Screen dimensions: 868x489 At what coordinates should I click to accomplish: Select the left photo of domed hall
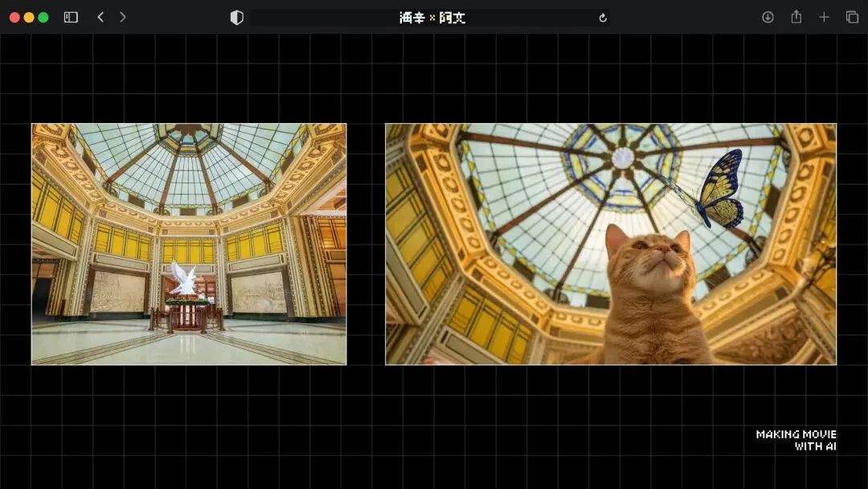pyautogui.click(x=189, y=244)
